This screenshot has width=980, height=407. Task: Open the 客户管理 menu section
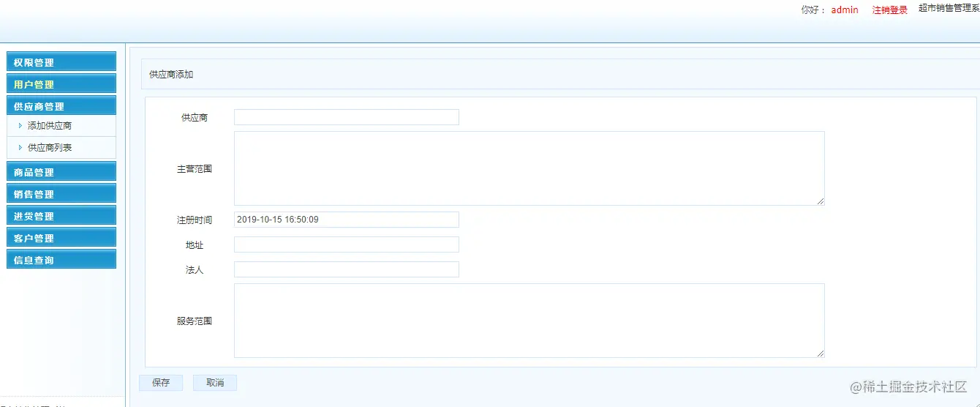coord(61,238)
